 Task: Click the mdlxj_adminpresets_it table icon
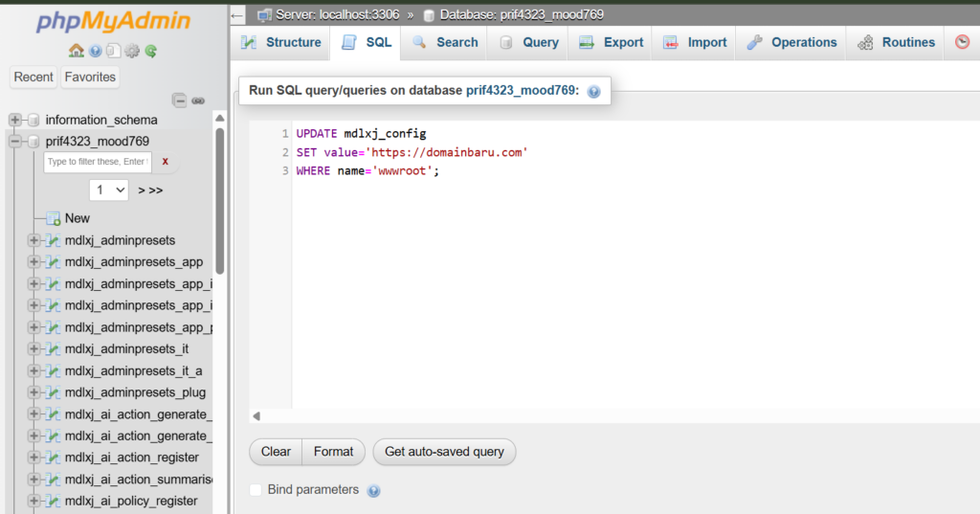pos(54,349)
